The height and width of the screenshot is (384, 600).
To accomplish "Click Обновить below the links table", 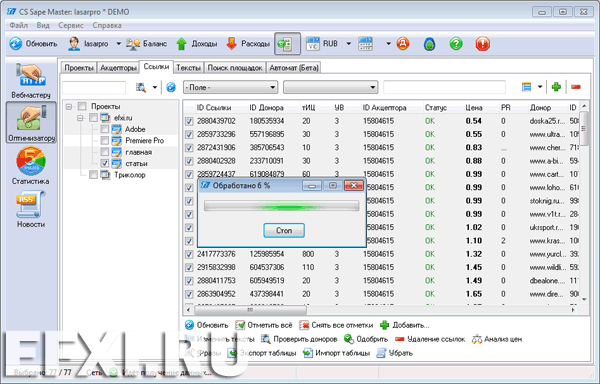I will click(x=206, y=325).
